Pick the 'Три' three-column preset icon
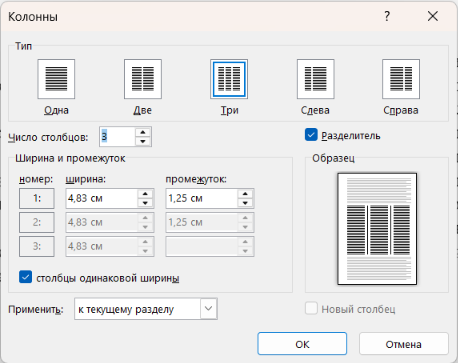The height and width of the screenshot is (363, 458). 229,79
